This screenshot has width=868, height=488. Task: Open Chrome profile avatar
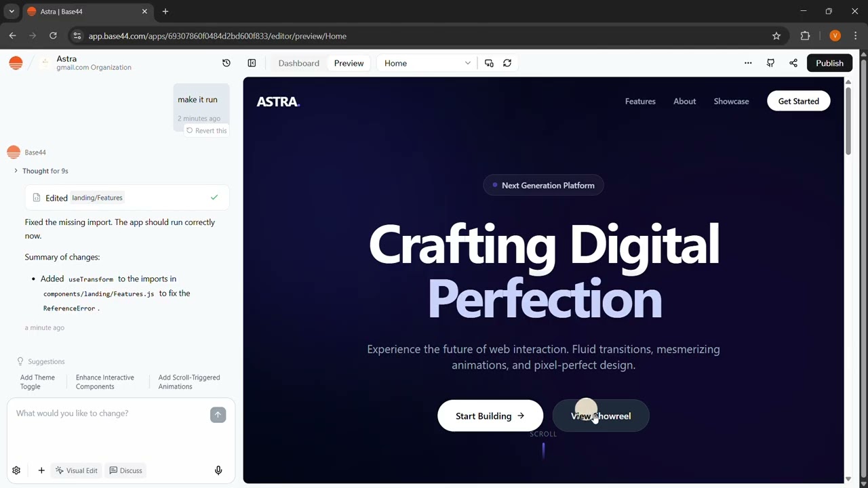coord(835,36)
